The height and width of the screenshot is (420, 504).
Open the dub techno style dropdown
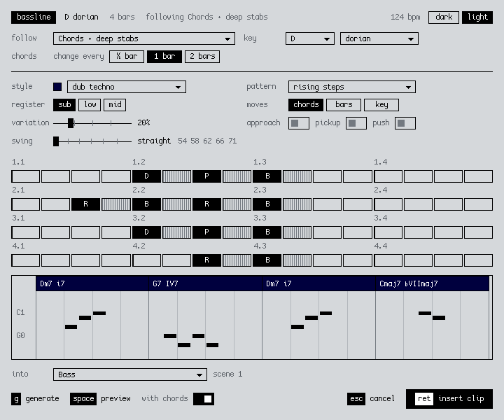(x=127, y=87)
